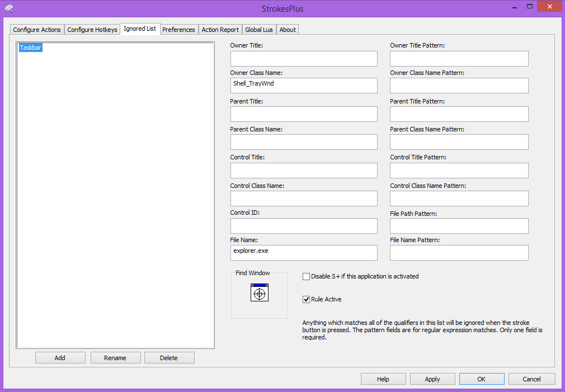Open Help for StrokesPlus
565x392 pixels.
coord(383,379)
